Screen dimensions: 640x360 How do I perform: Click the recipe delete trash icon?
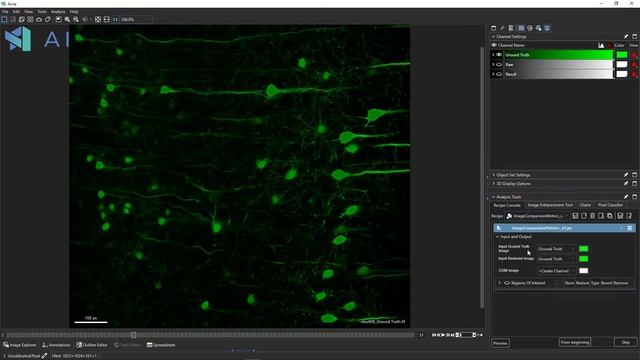(592, 216)
